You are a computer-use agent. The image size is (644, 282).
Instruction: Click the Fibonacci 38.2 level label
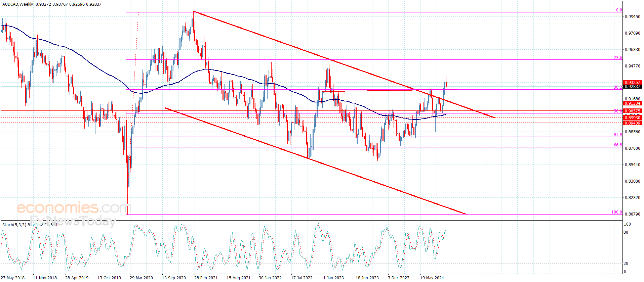[618, 87]
